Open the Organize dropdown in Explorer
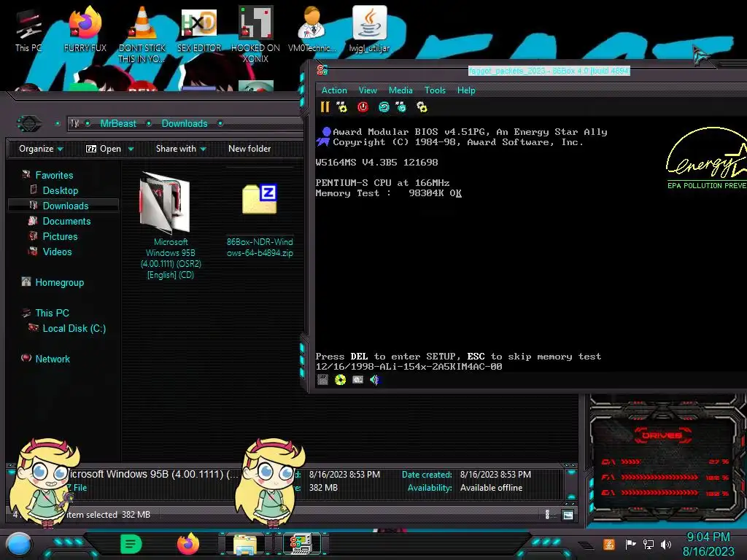This screenshot has width=747, height=560. (41, 149)
